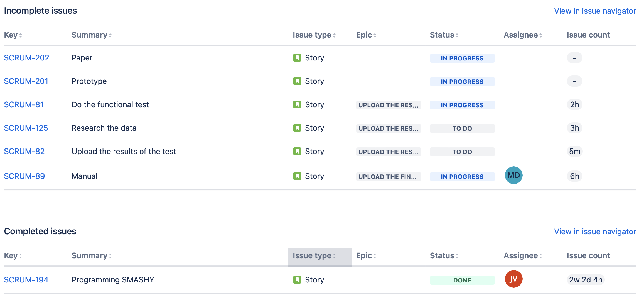
Task: Click the UPLOAD THE RES... epic on SCRUM-125
Action: click(388, 128)
